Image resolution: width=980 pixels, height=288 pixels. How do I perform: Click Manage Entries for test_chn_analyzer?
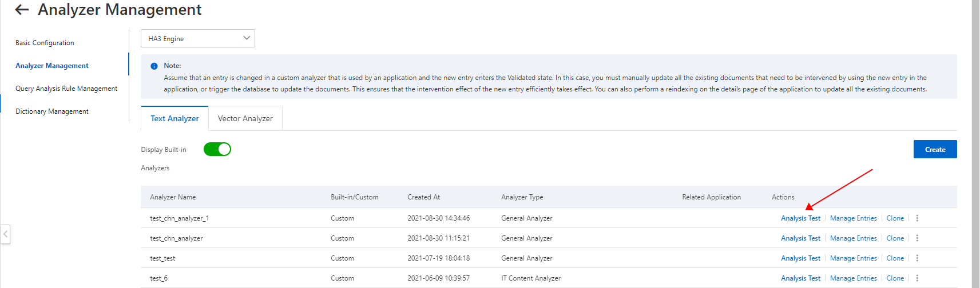click(853, 238)
